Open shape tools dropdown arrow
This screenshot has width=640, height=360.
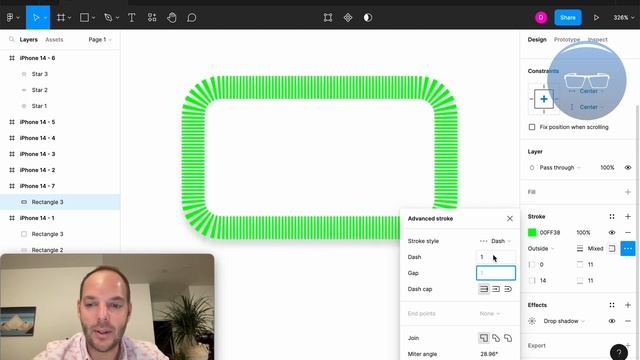click(93, 18)
